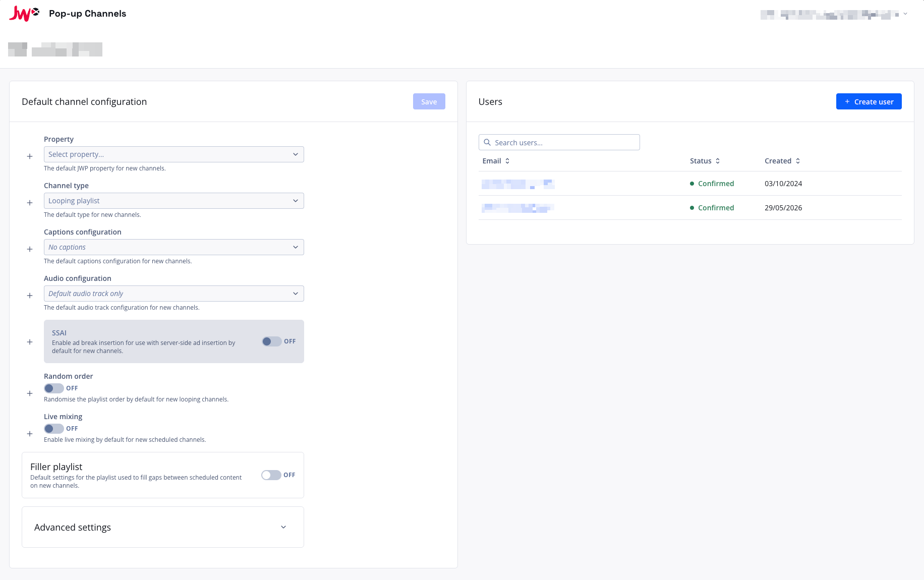Click the Pop-up Channels title

(x=88, y=14)
